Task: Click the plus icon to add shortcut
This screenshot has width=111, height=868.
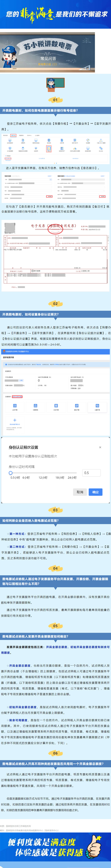Action: click(15, 420)
